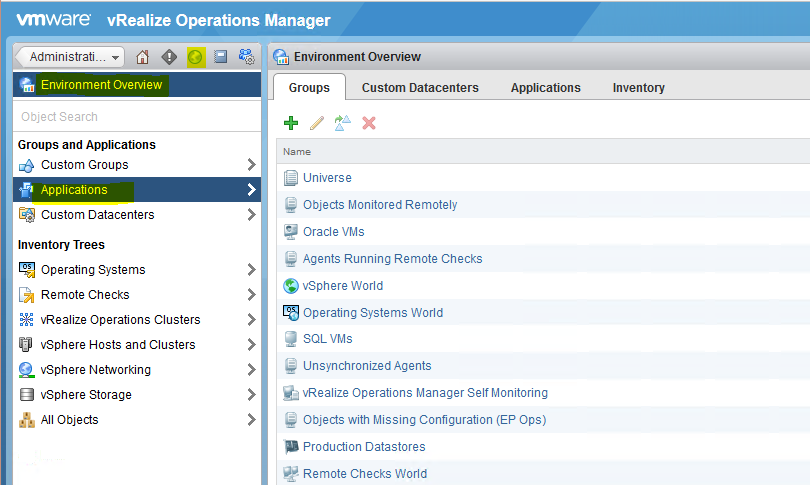810x485 pixels.
Task: Select All Objects inventory tree
Action: (70, 420)
